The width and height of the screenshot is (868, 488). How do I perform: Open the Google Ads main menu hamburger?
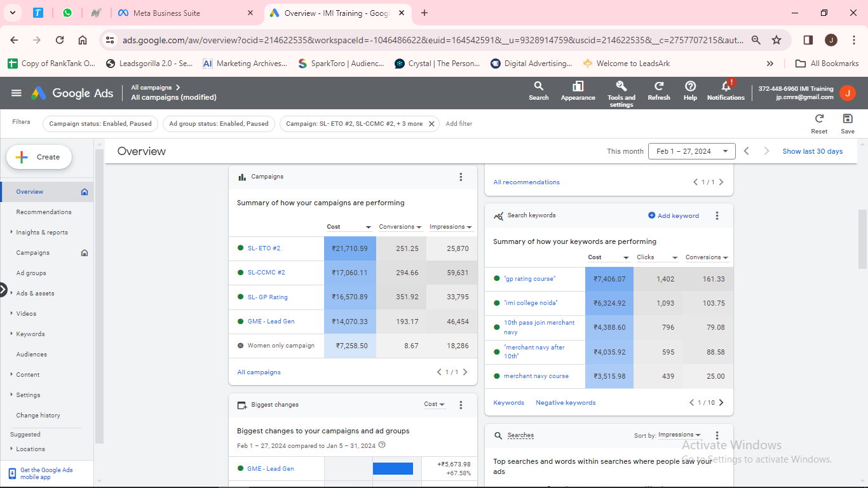(17, 93)
